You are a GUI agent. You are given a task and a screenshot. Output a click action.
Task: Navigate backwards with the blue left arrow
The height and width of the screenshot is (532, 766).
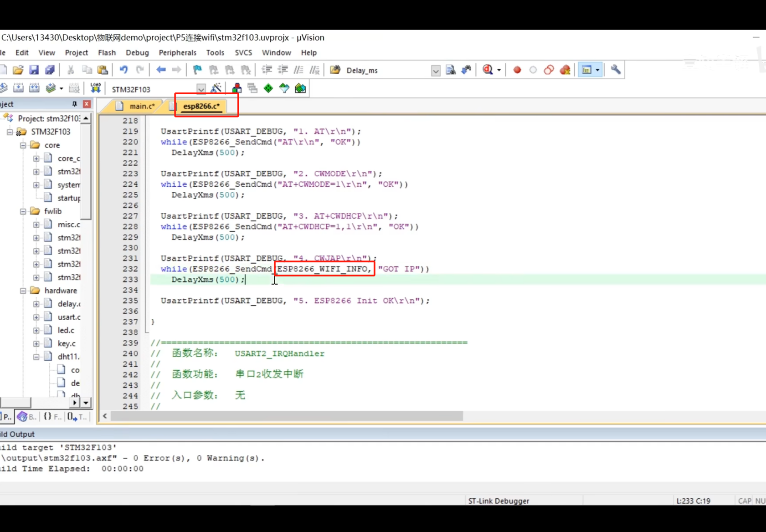point(161,70)
